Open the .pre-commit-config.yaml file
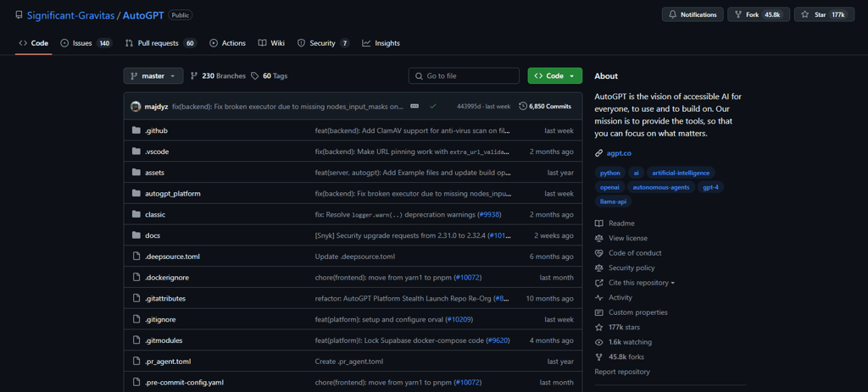 (x=184, y=383)
